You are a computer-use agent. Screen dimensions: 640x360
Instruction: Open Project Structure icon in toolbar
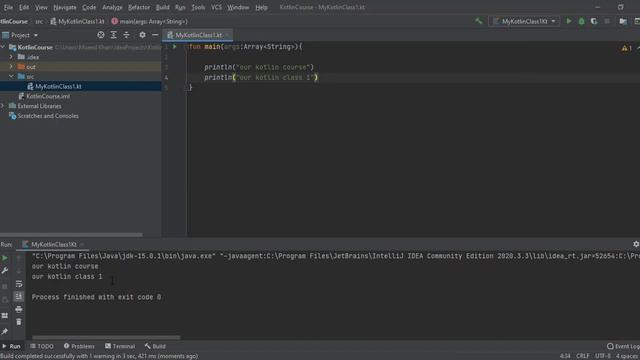623,21
